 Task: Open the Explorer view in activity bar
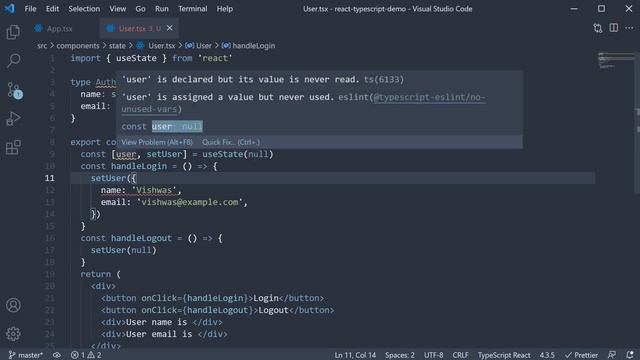[13, 32]
